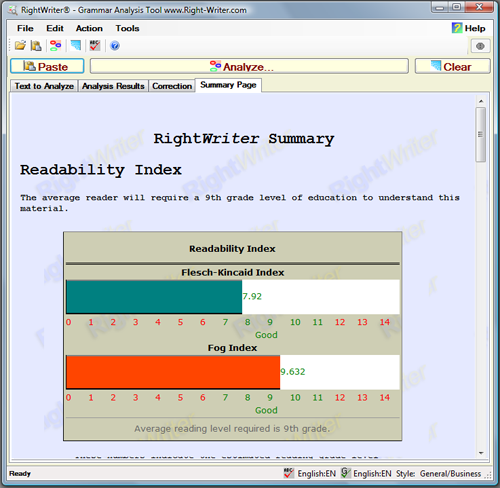The height and width of the screenshot is (488, 500).
Task: Click the ABC spelling icon in status bar
Action: pyautogui.click(x=288, y=473)
